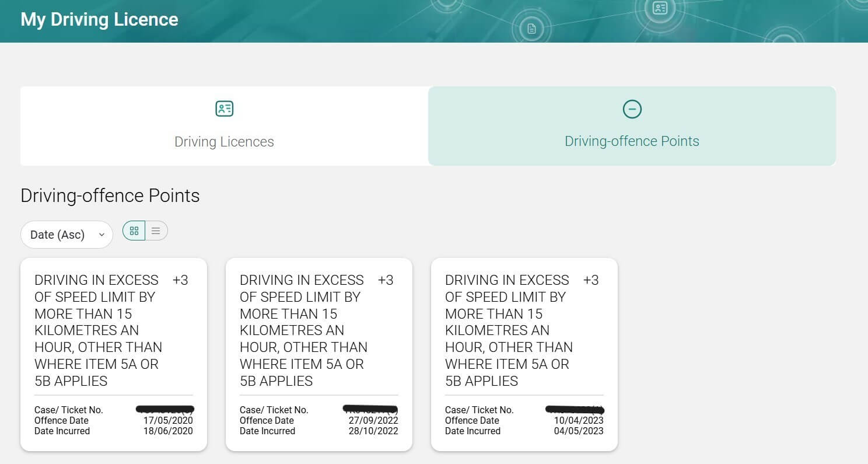Switch to list view layout
Image resolution: width=868 pixels, height=464 pixels.
click(x=156, y=231)
